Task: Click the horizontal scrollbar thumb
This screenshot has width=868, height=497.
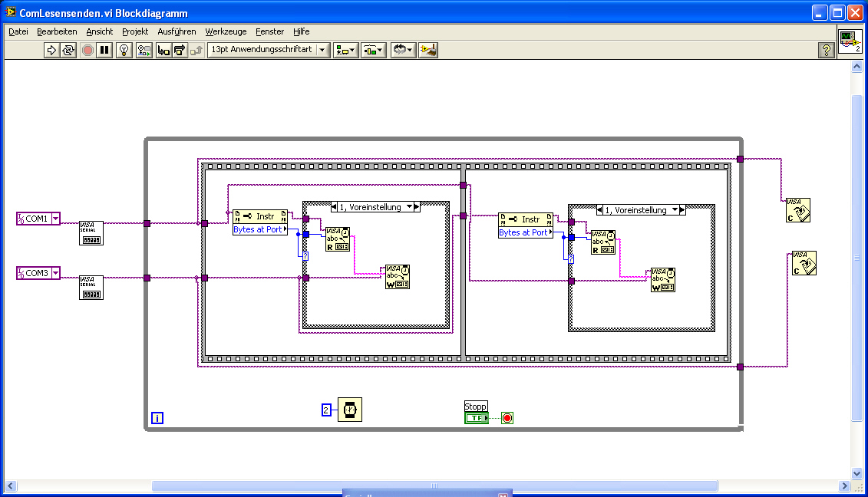Action: click(434, 486)
